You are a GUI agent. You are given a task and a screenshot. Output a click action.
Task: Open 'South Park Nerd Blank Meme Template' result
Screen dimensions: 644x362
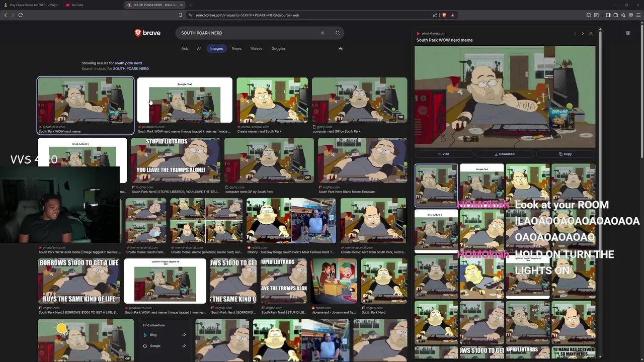(362, 160)
